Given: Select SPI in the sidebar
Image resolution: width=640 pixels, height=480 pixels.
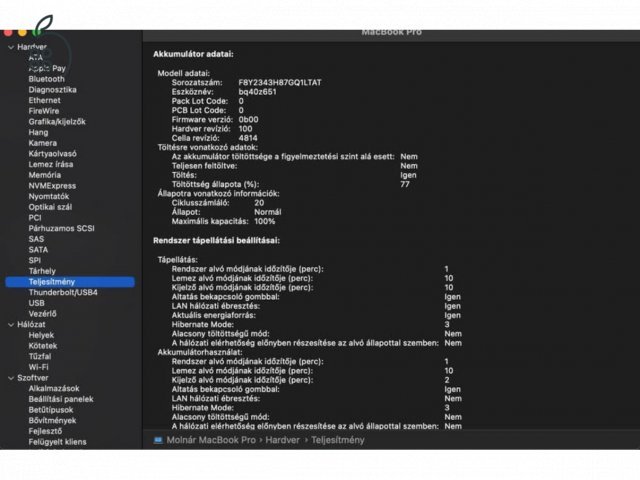Looking at the screenshot, I should point(35,260).
